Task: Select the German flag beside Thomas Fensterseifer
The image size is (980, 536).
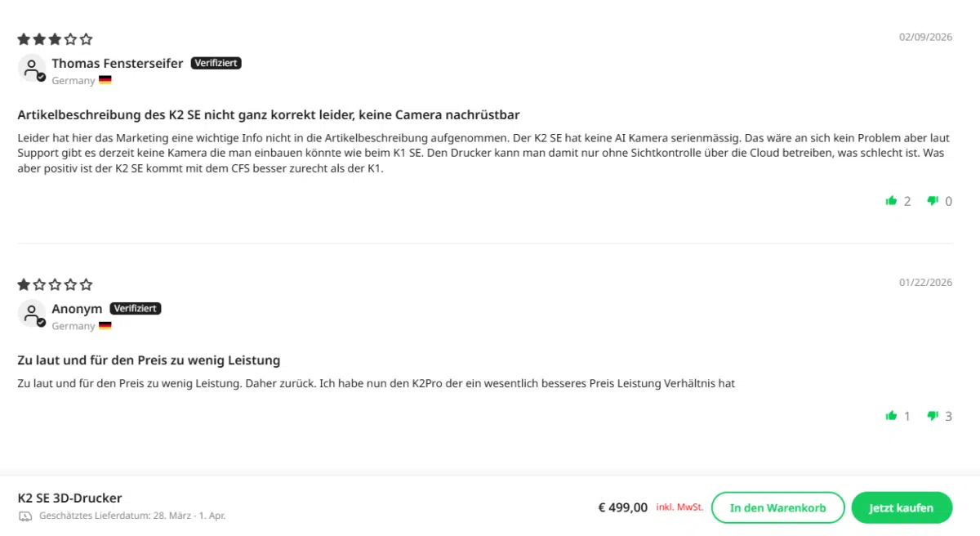Action: coord(105,80)
